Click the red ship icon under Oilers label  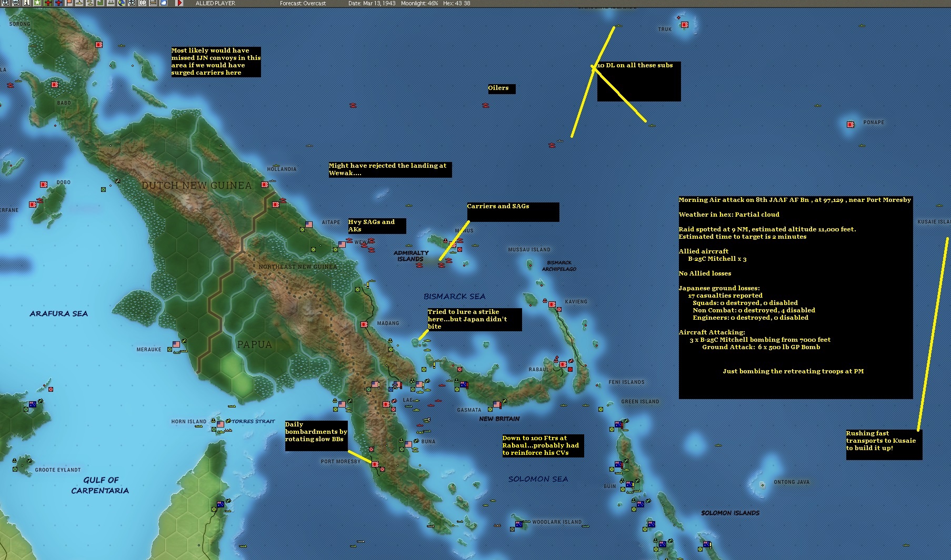(x=486, y=106)
